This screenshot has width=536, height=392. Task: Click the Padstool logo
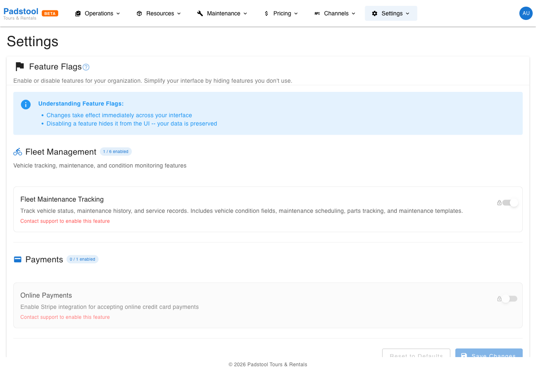coord(21,13)
